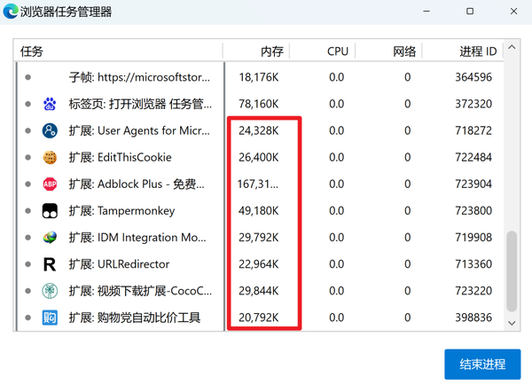
Task: Select the User Agents extension icon
Action: click(50, 130)
